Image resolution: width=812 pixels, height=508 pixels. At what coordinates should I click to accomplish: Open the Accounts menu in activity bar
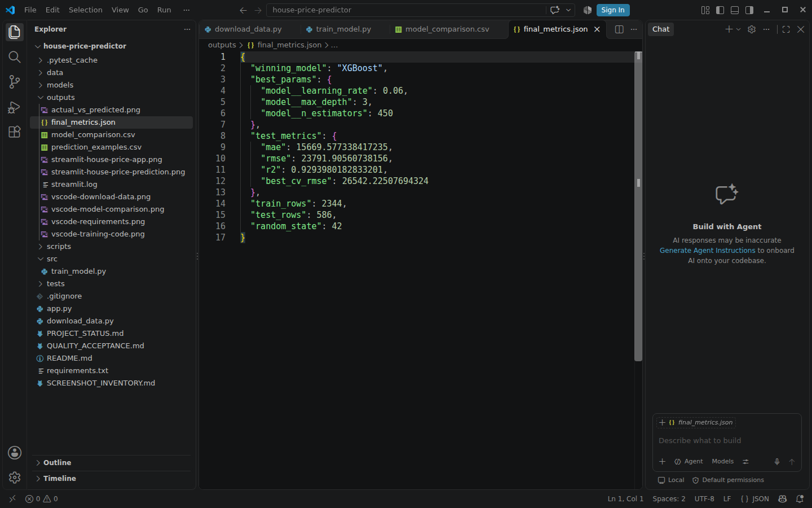coord(15,453)
